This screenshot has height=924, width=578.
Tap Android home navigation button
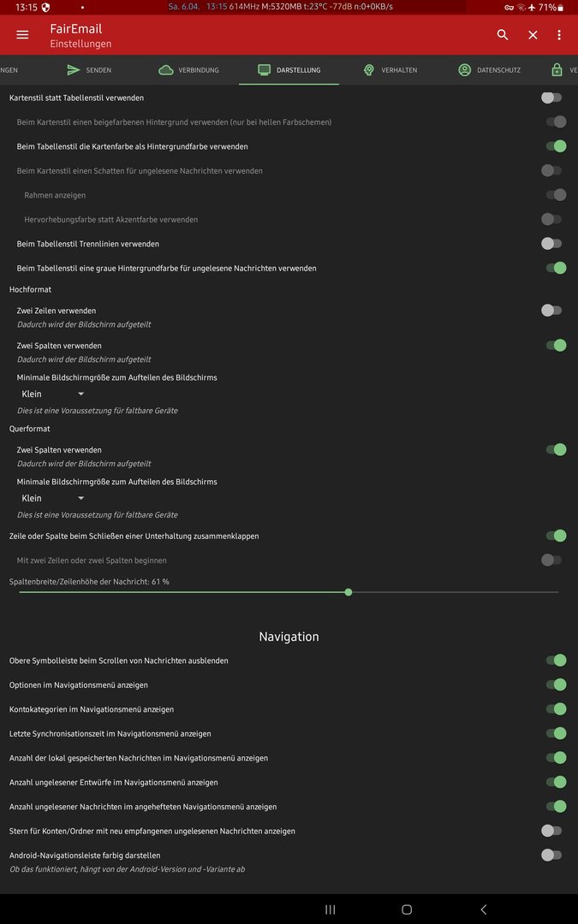(407, 909)
